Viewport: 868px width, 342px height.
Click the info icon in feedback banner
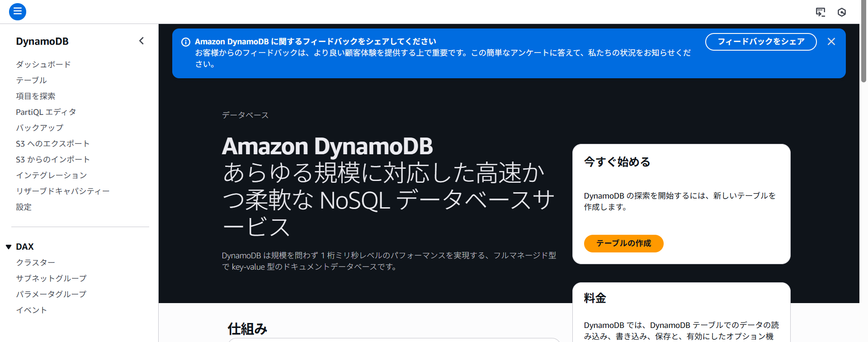185,42
